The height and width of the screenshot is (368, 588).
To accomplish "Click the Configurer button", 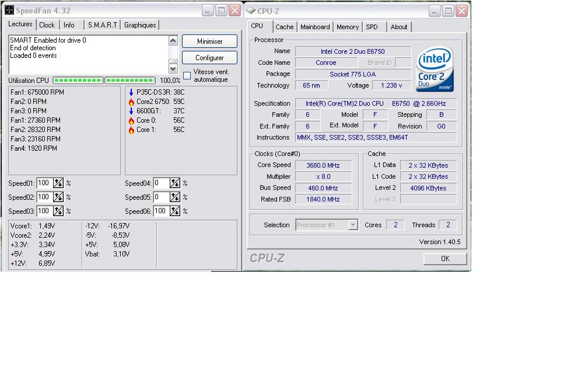I will point(209,58).
